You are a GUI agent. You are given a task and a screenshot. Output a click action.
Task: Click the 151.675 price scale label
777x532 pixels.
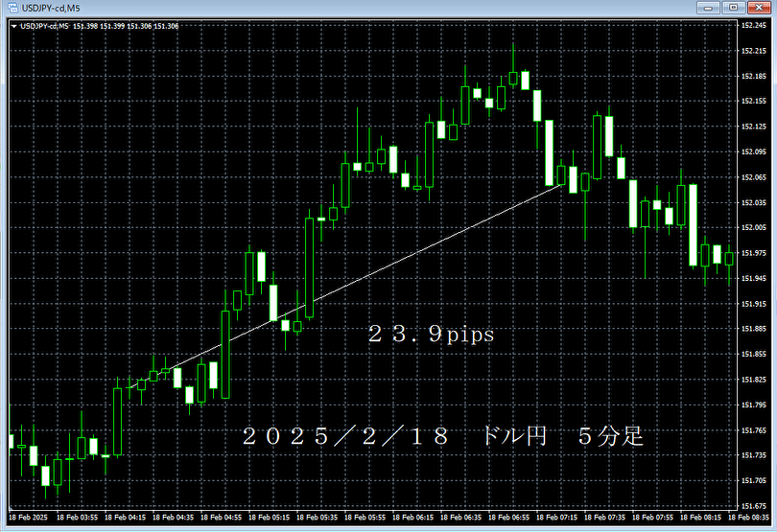pos(753,506)
